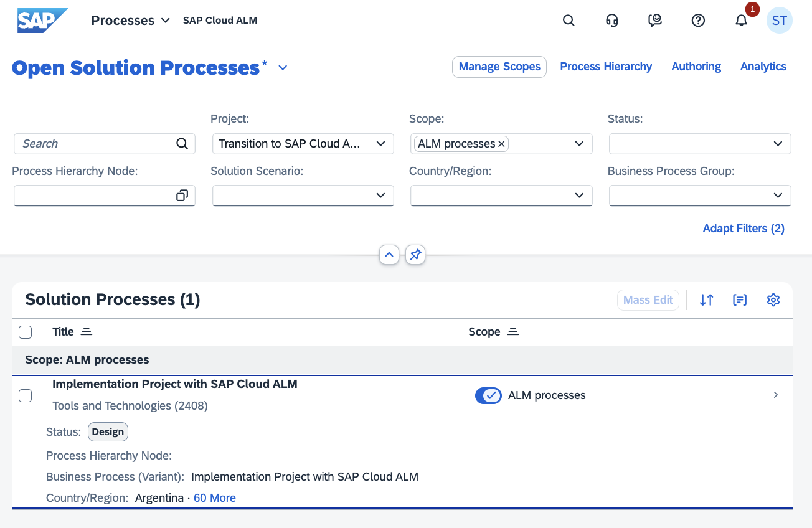The height and width of the screenshot is (528, 812).
Task: Open the Project dropdown
Action: (x=380, y=144)
